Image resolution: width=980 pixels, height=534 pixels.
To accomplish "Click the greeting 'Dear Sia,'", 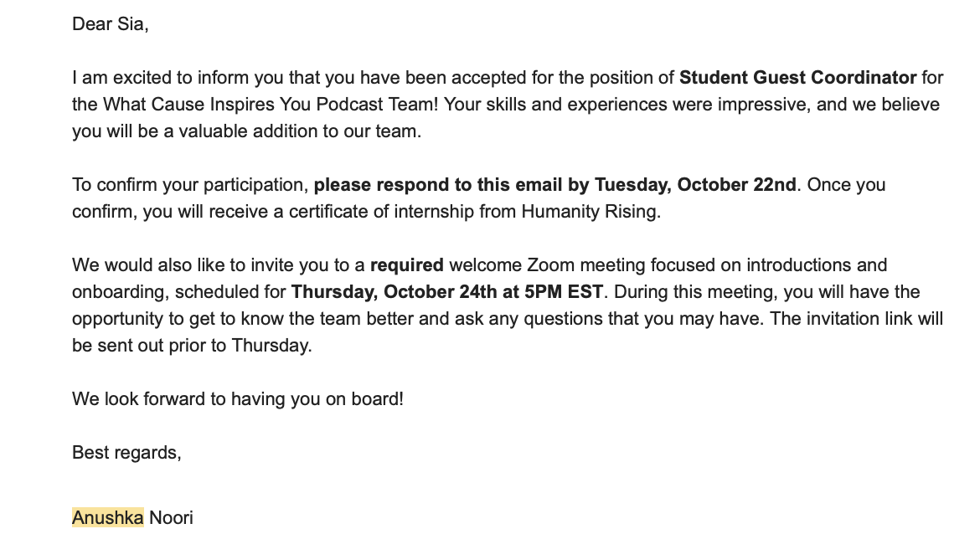I will (x=110, y=24).
